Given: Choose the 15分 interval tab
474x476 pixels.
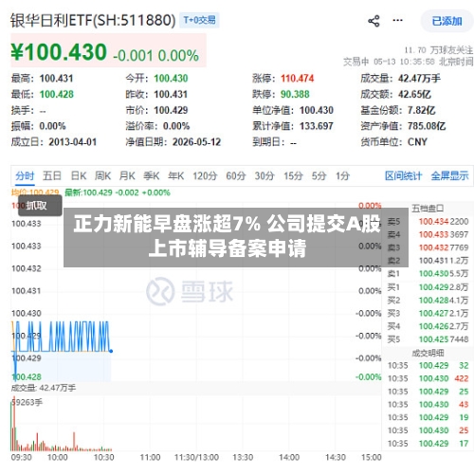Looking at the screenshot, I should tap(293, 175).
